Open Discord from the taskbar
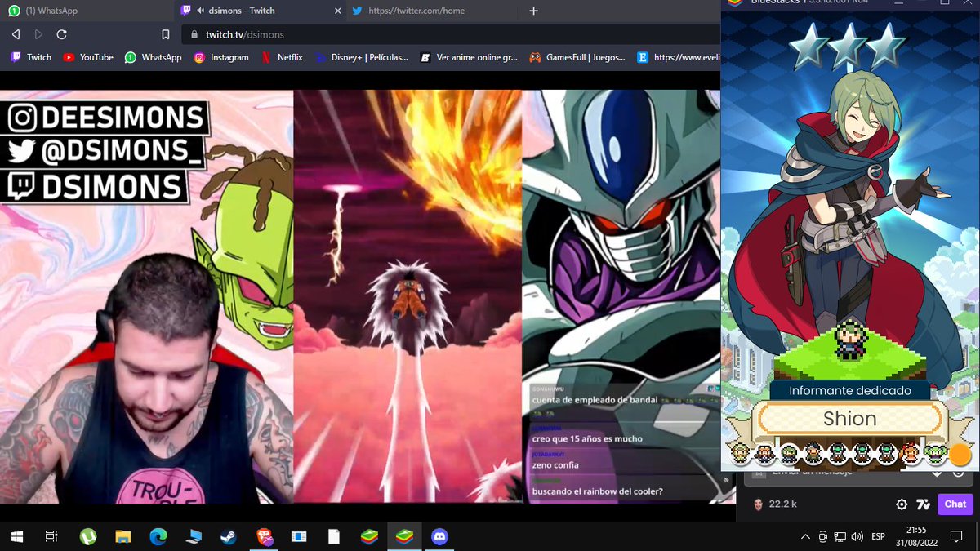 coord(441,536)
